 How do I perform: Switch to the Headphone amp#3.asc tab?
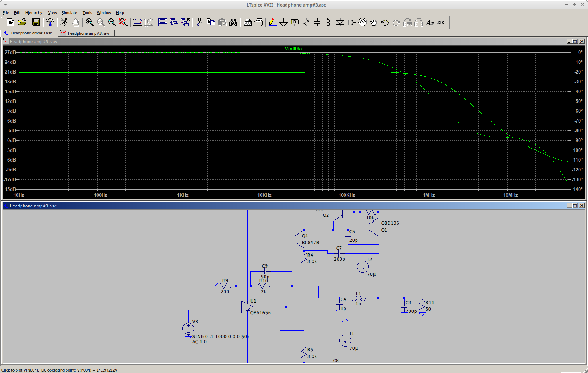(29, 33)
